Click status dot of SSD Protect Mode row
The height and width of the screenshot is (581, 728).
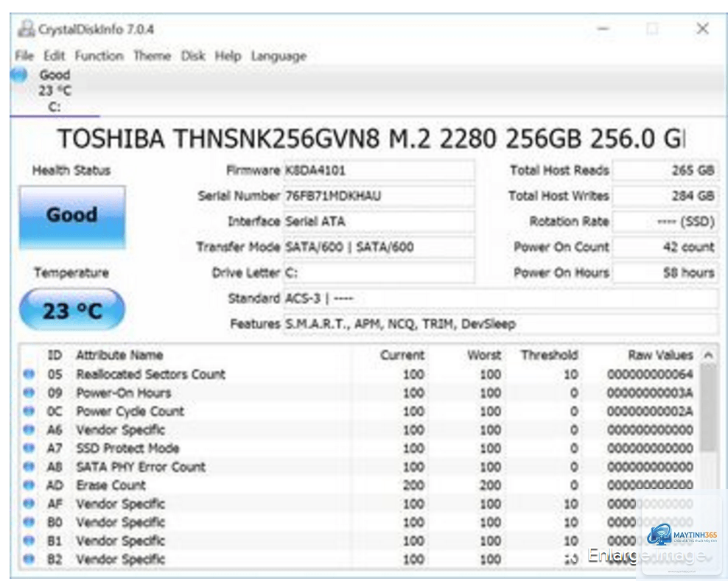pyautogui.click(x=29, y=448)
